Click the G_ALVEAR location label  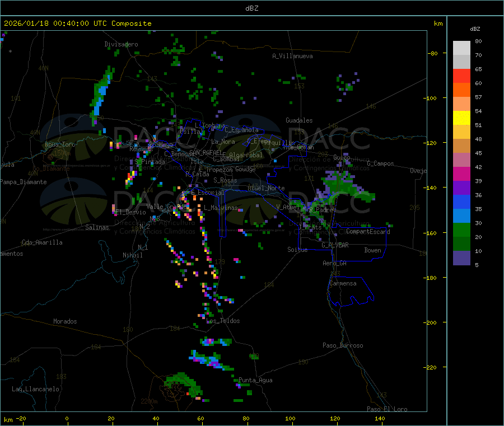(335, 245)
